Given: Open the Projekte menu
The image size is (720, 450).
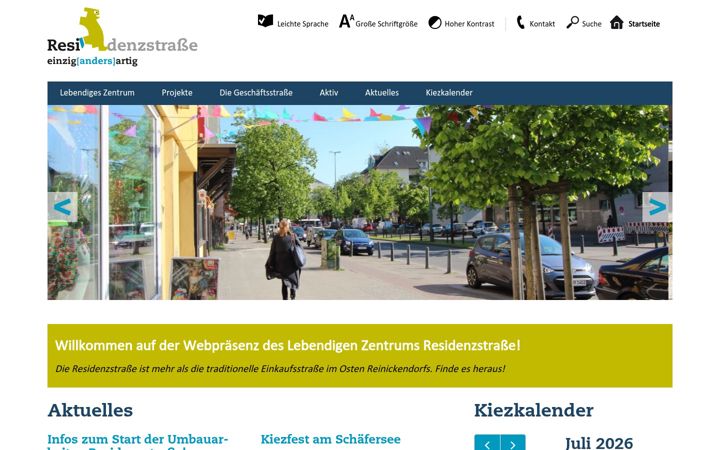Looking at the screenshot, I should pos(177,93).
